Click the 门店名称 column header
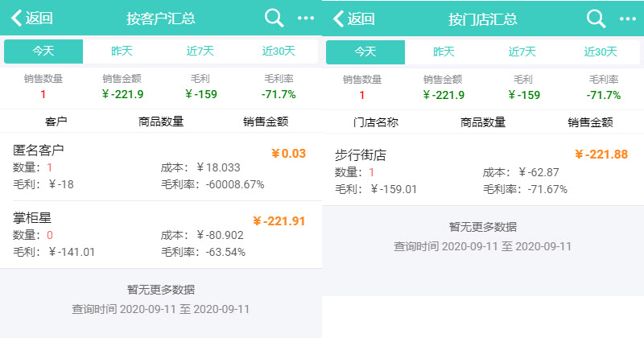The image size is (644, 338). pos(376,122)
